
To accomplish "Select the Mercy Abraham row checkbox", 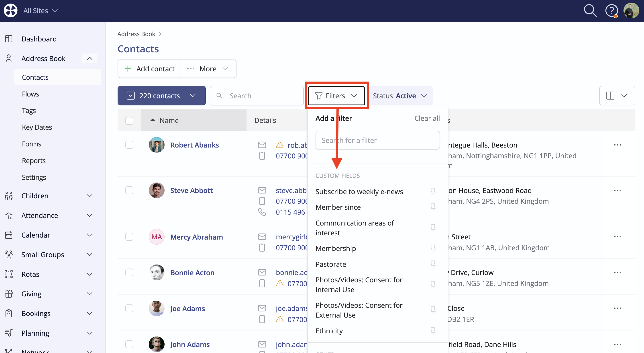I will coord(129,237).
